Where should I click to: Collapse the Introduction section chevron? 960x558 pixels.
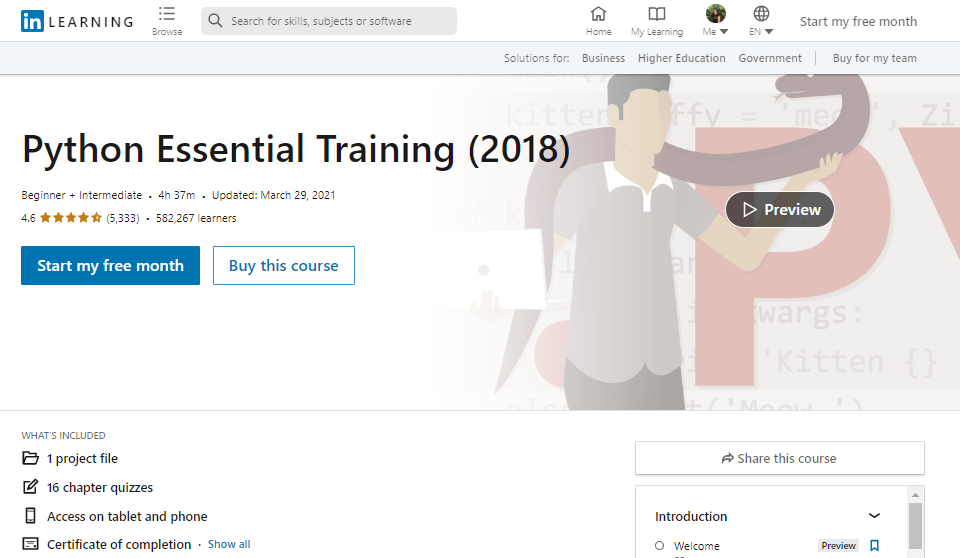click(874, 516)
